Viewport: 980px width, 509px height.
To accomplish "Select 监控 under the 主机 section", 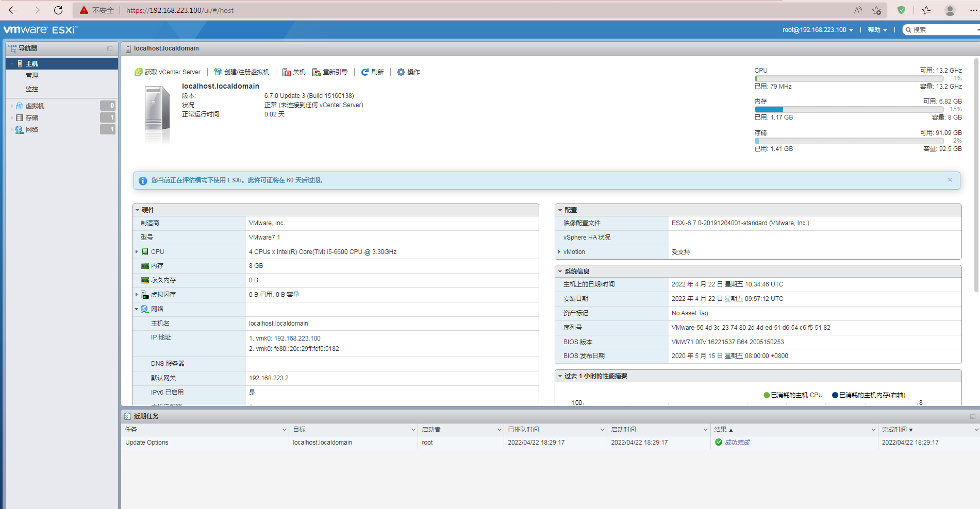I will pos(32,89).
